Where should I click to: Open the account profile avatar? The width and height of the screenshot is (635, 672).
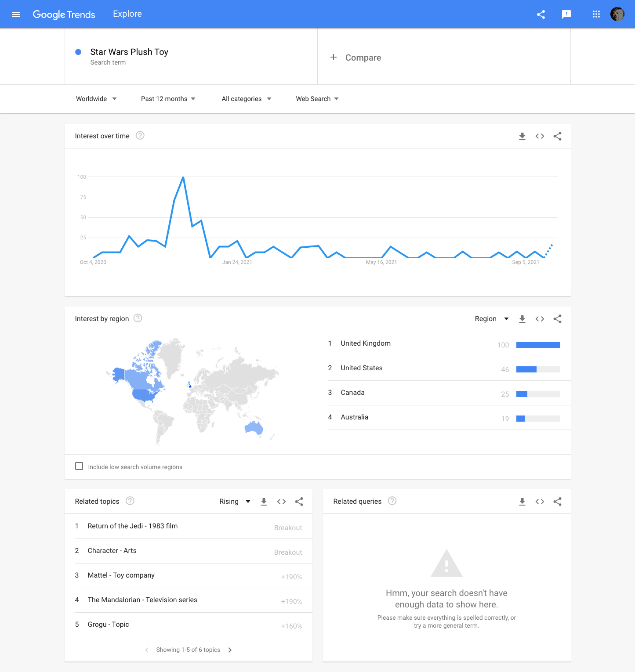(x=617, y=14)
